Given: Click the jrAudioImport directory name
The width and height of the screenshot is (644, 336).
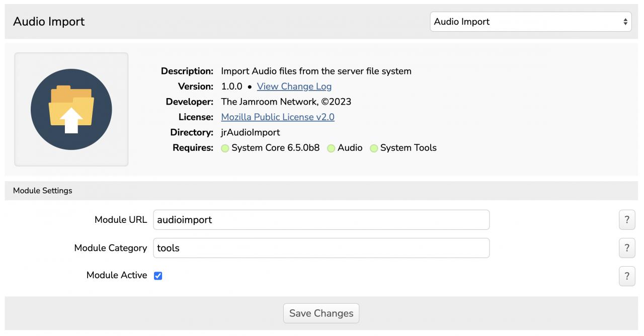Looking at the screenshot, I should pos(251,132).
